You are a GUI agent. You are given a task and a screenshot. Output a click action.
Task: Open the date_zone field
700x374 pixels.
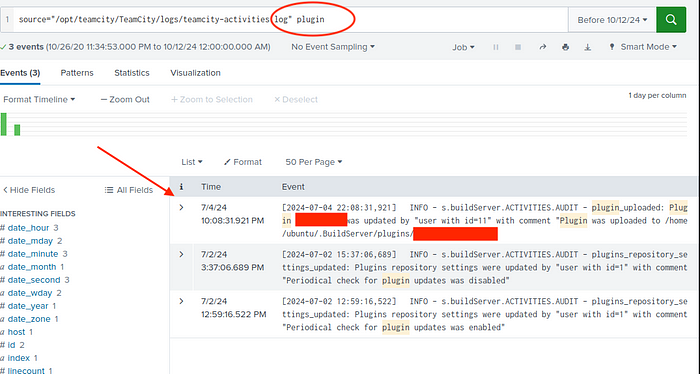[x=29, y=319]
